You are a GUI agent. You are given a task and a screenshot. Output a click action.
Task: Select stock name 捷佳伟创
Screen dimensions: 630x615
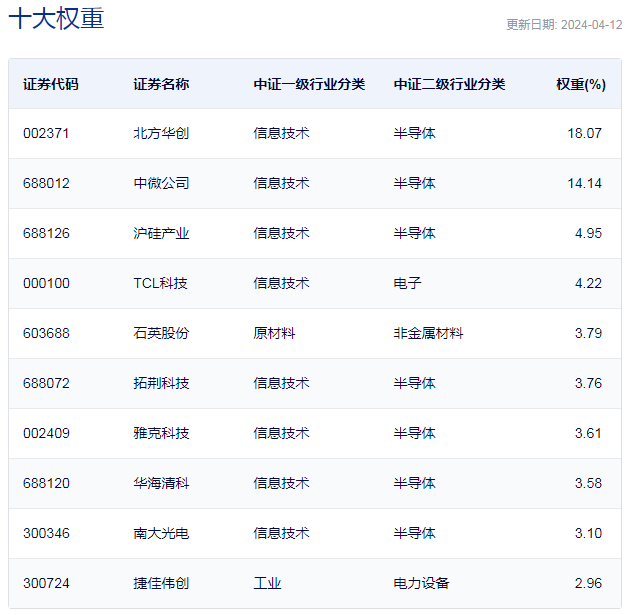pyautogui.click(x=161, y=583)
